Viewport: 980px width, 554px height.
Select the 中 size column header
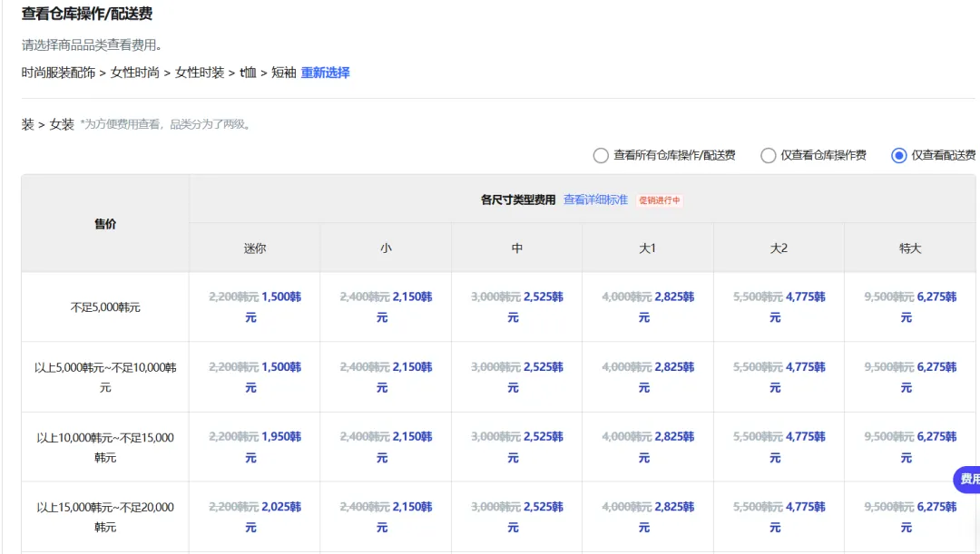(x=516, y=248)
